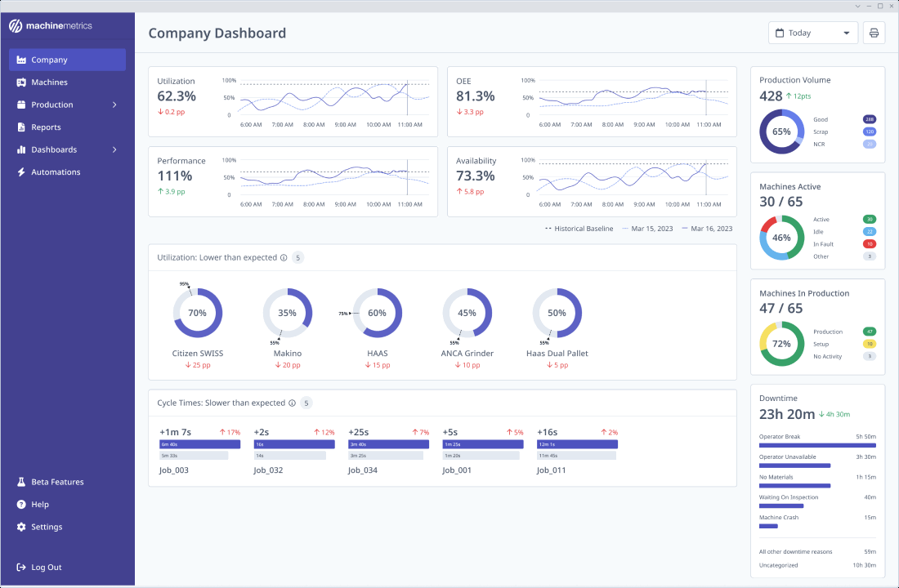This screenshot has width=899, height=588.
Task: Print the dashboard using printer icon
Action: (874, 33)
